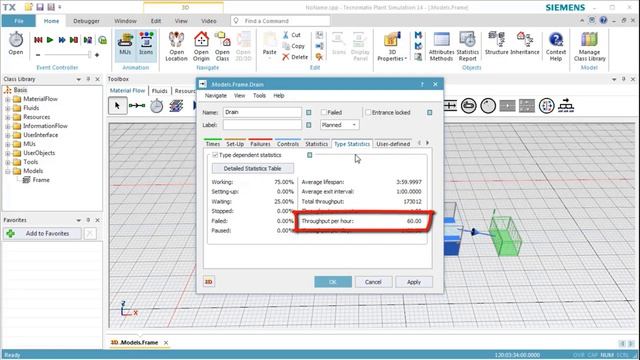Open the Navigate menu in the Drain dialog

pos(216,96)
